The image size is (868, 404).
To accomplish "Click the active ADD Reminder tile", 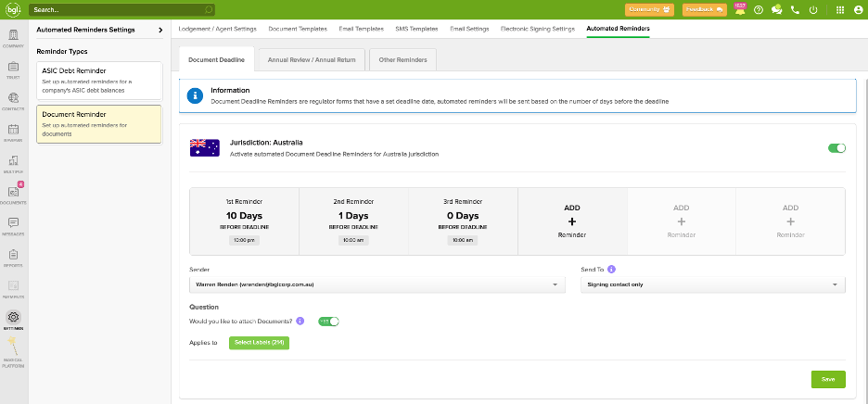I will tap(571, 221).
